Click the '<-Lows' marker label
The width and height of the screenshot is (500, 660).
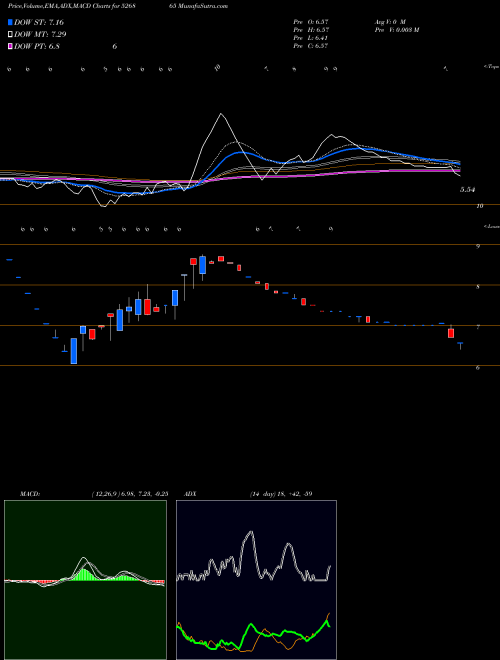(491, 226)
